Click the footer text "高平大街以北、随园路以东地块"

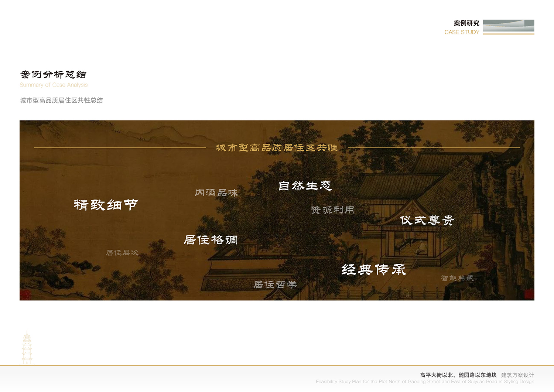(x=458, y=375)
